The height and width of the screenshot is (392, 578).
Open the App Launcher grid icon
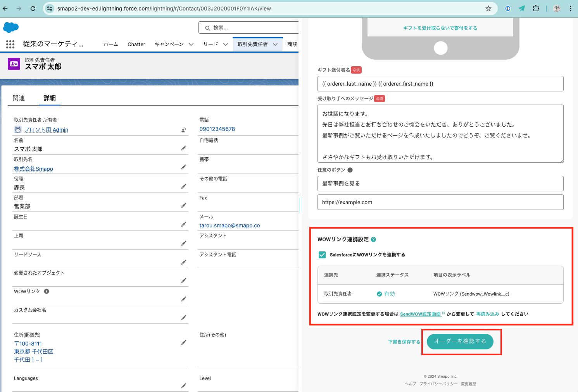click(x=10, y=45)
